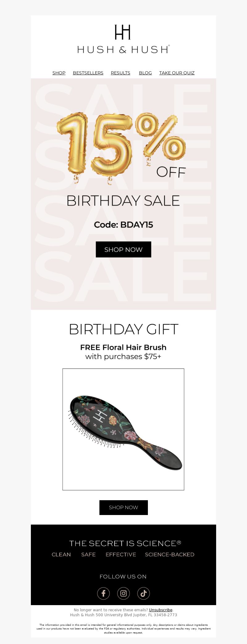Click the BIRTHDAY SALE heading
Viewport: 247px width, 644px height.
coord(123,201)
